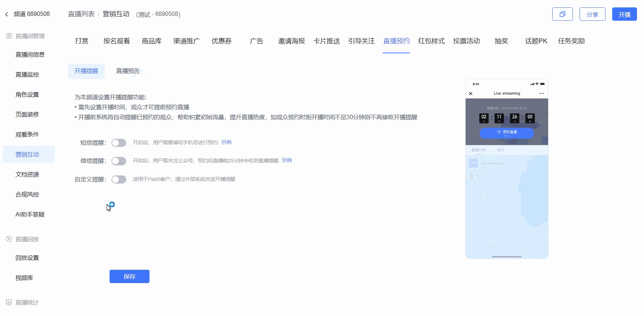
Task: Enable the 微信提醒 switch
Action: point(119,161)
